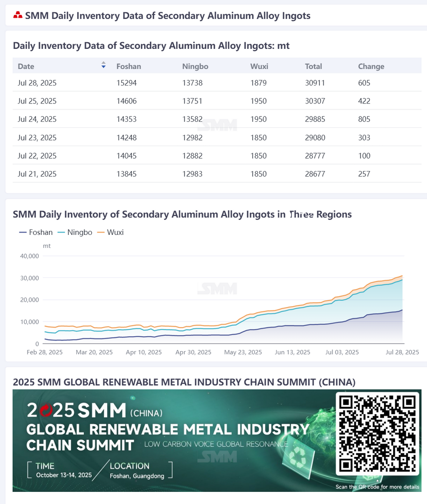Screen dimensions: 427x504
Task: Click Foshan value 14353
Action: [x=126, y=119]
